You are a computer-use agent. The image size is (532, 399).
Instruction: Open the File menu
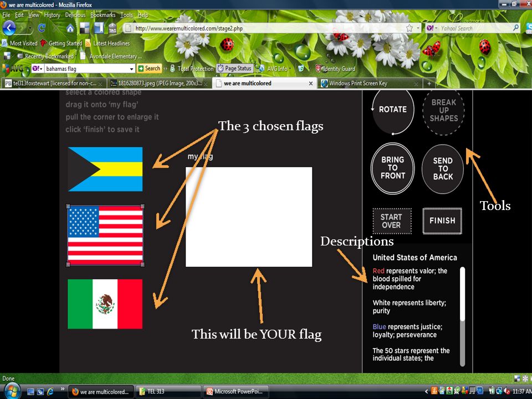click(x=7, y=15)
